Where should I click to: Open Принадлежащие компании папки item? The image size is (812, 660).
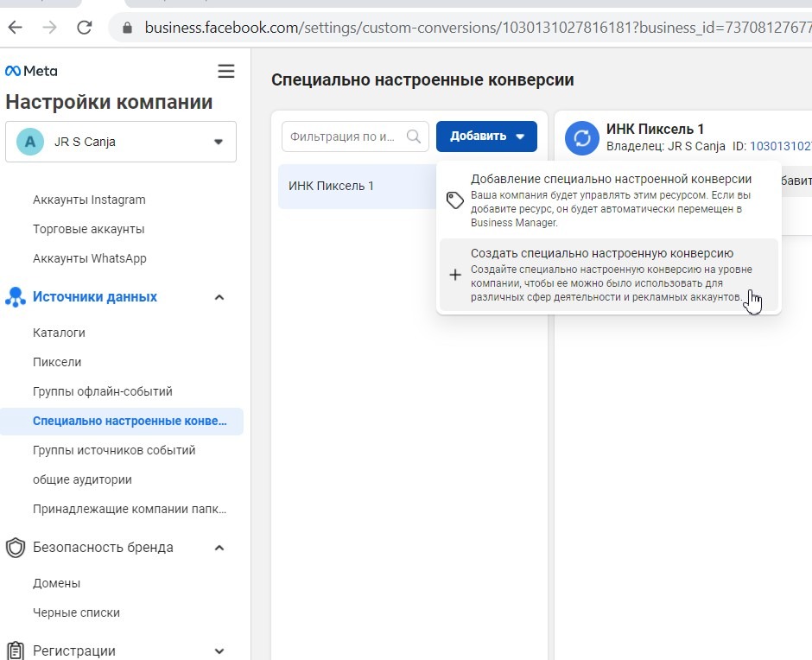click(x=130, y=509)
